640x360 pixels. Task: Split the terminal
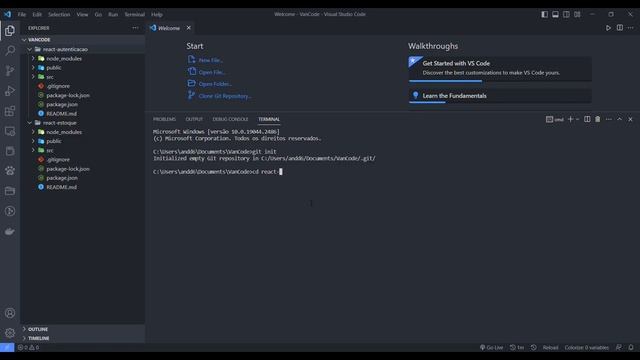point(587,119)
